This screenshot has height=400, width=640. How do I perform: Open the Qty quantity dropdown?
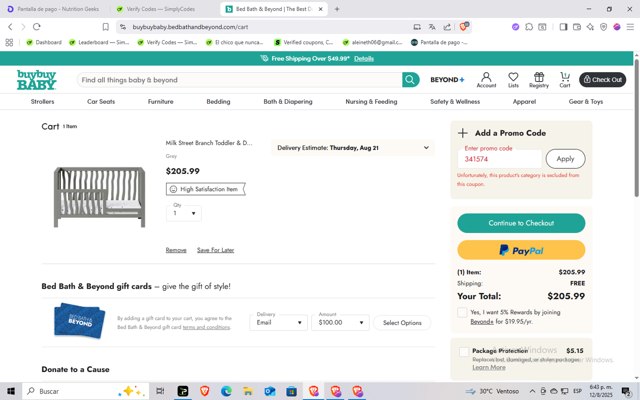pos(184,213)
